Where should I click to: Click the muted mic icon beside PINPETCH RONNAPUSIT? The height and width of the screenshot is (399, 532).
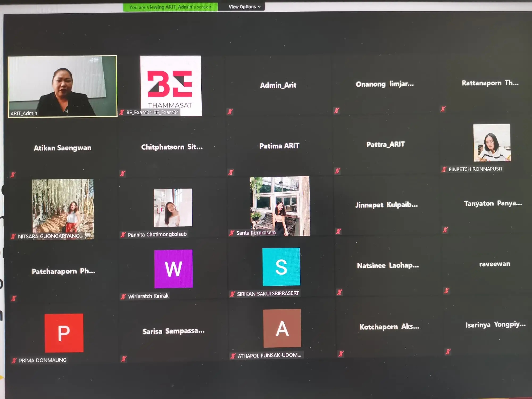(x=444, y=169)
